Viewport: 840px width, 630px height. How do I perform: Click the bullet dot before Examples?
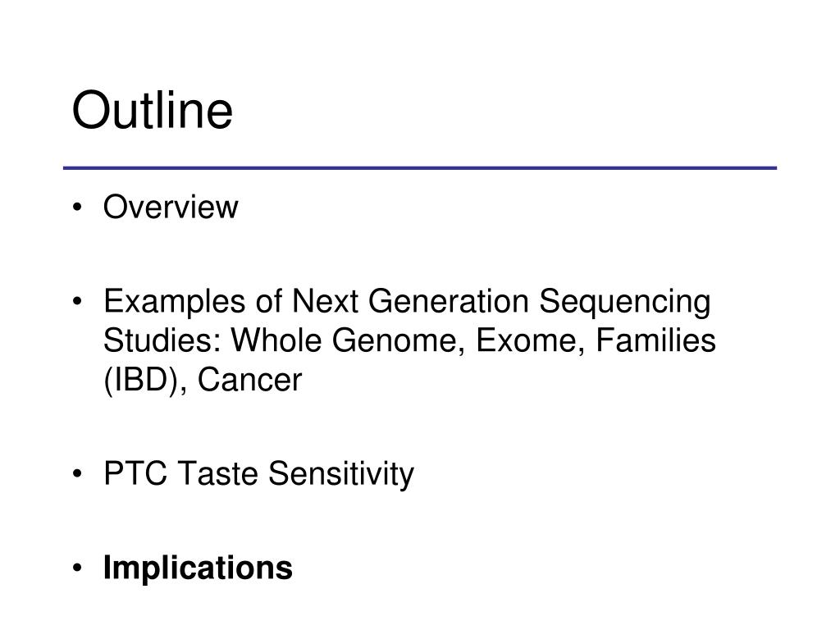coord(78,303)
